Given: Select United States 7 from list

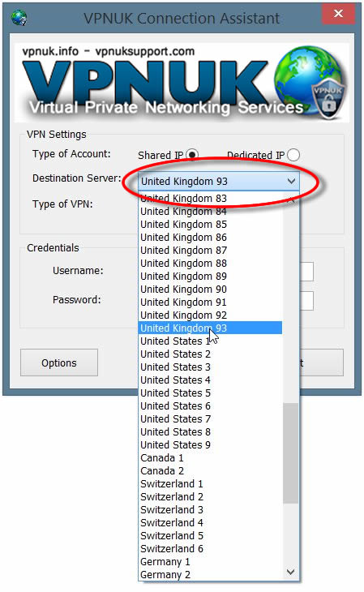Looking at the screenshot, I should [x=210, y=418].
